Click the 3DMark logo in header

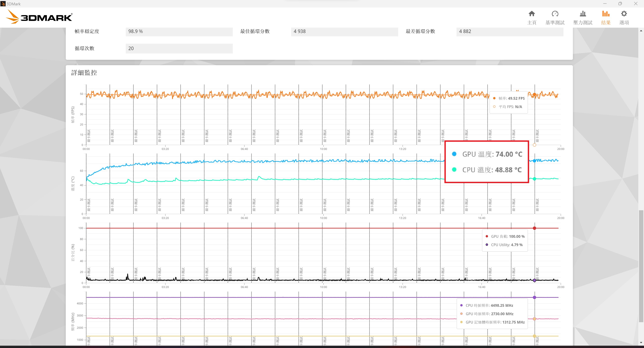point(39,17)
